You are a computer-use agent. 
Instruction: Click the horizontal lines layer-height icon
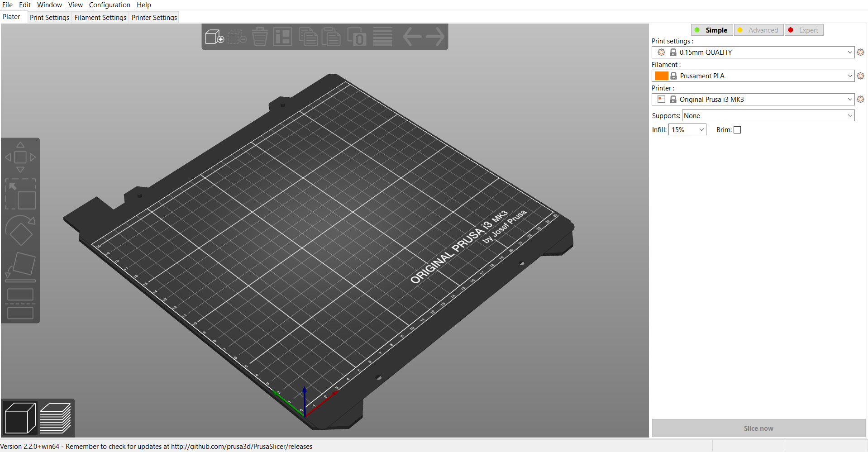[x=382, y=37]
